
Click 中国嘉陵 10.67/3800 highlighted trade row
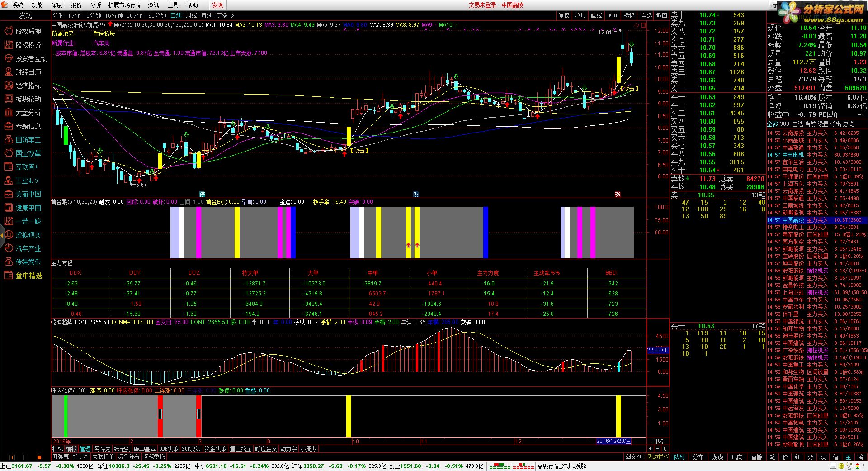817,220
